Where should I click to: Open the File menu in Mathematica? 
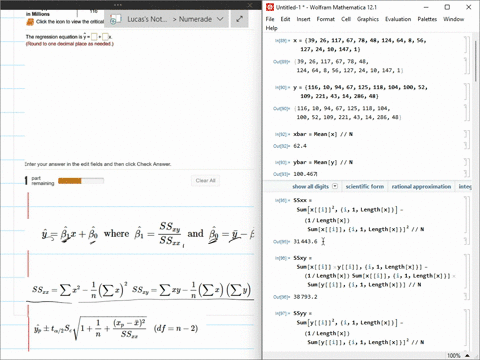point(270,19)
